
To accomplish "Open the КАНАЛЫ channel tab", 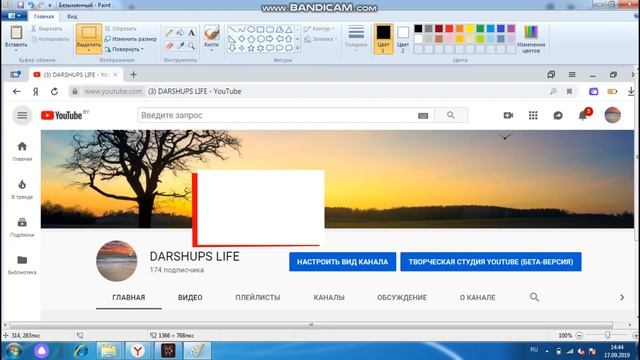I will (x=329, y=298).
